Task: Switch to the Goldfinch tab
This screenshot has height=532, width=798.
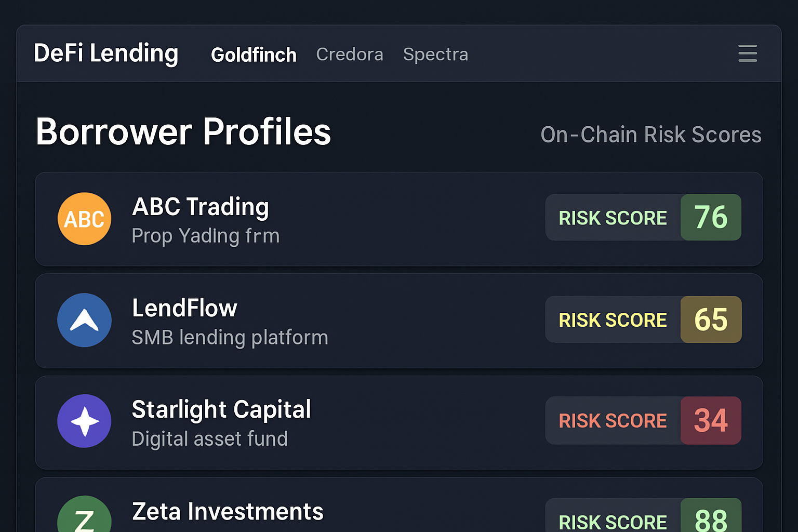Action: coord(254,55)
